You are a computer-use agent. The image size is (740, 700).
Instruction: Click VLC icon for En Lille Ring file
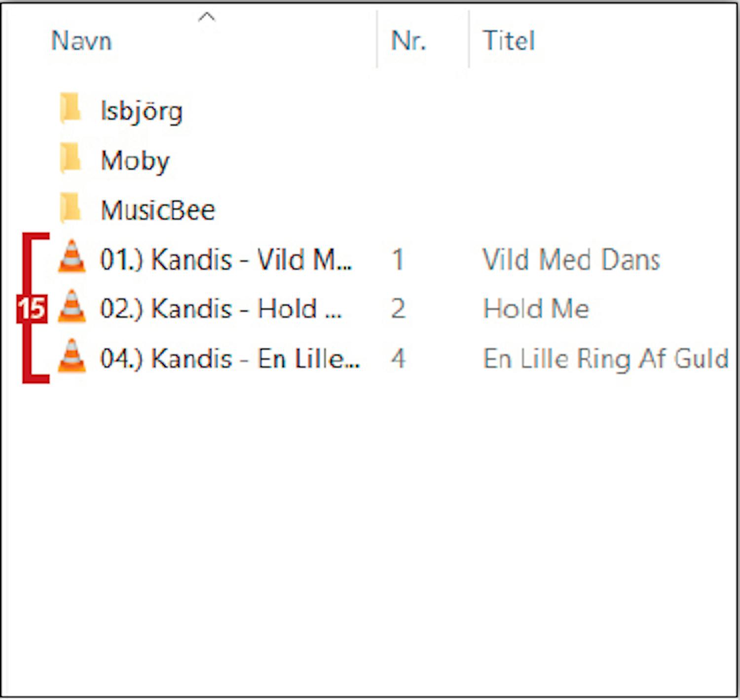point(72,356)
